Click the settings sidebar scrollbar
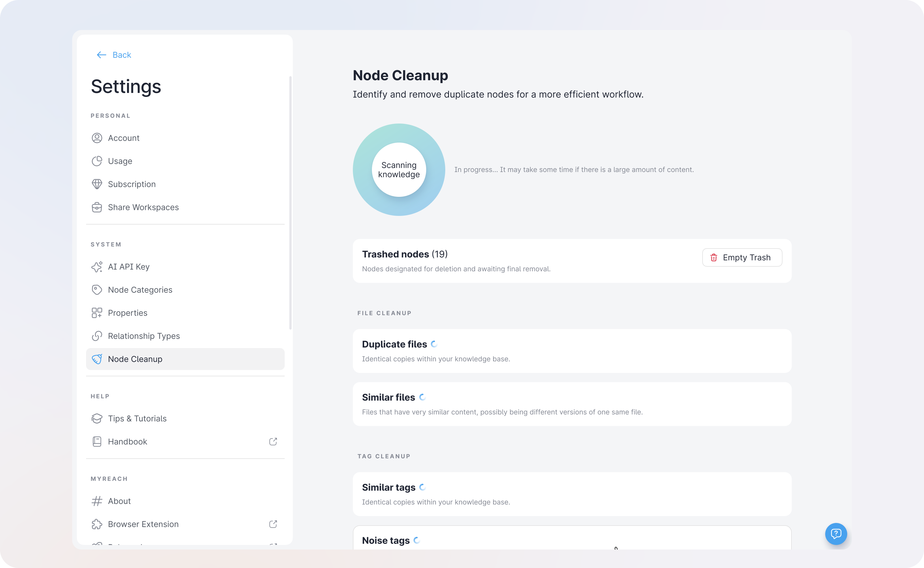The width and height of the screenshot is (924, 568). 290,203
